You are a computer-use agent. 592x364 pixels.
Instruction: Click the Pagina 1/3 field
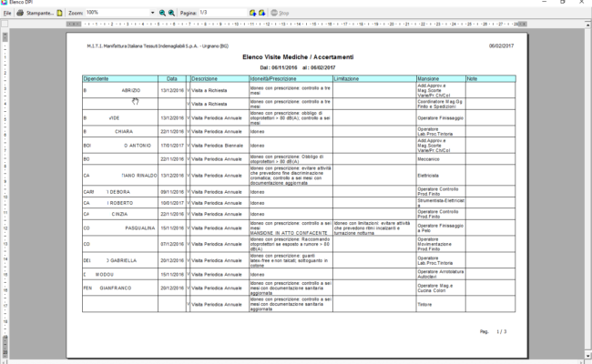point(222,13)
